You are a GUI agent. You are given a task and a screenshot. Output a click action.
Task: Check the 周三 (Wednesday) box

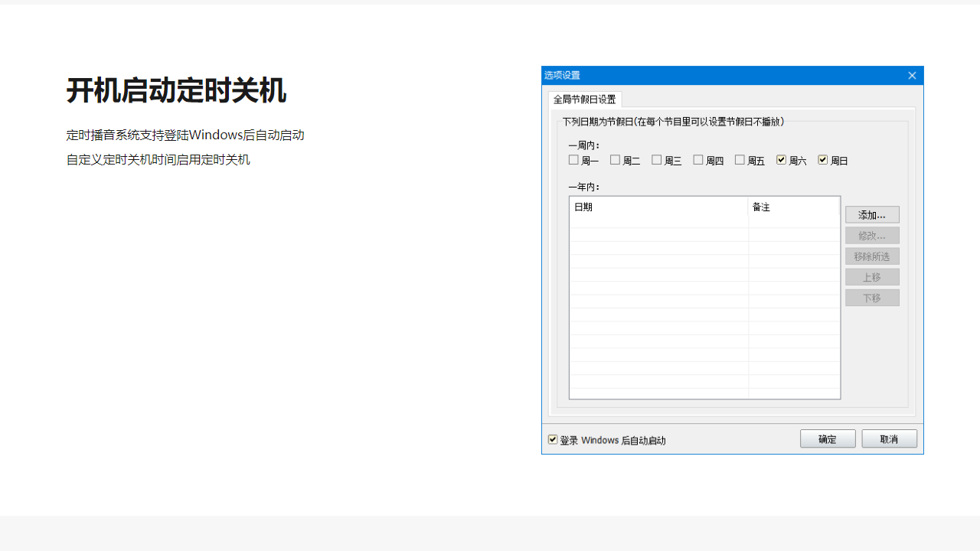[656, 159]
